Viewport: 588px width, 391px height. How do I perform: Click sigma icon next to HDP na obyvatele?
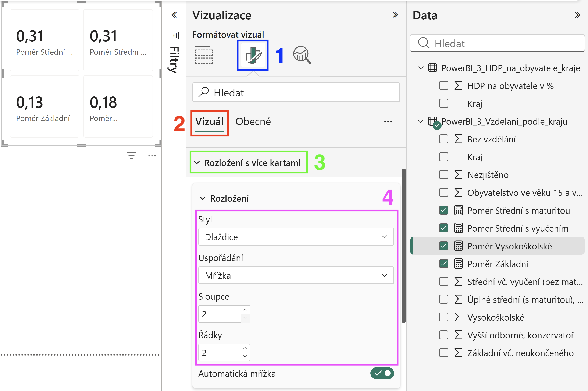pos(458,85)
